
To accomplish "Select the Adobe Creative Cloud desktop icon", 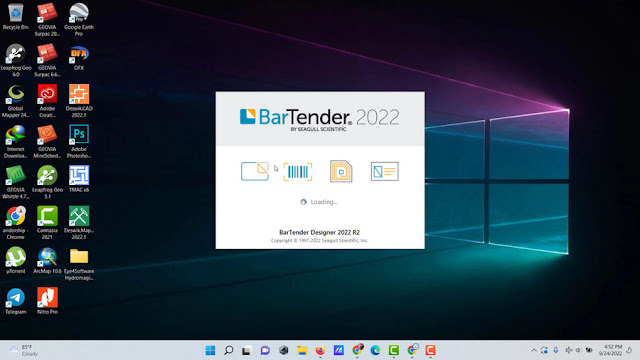I will (47, 101).
